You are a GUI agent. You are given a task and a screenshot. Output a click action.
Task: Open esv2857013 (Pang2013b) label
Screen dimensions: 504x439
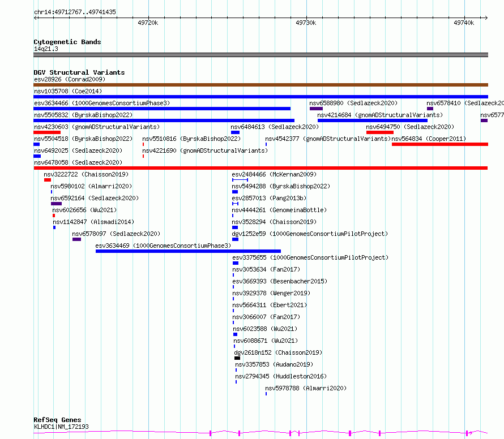pyautogui.click(x=269, y=198)
